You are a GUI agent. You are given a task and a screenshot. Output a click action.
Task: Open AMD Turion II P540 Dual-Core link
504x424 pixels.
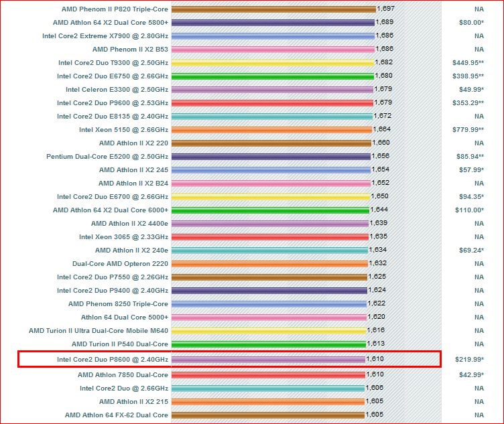pos(120,344)
